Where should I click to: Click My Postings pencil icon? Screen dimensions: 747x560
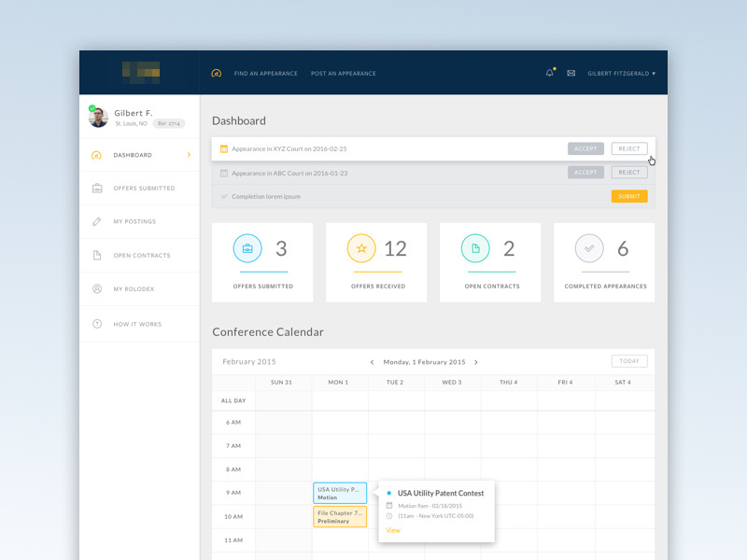tap(97, 221)
